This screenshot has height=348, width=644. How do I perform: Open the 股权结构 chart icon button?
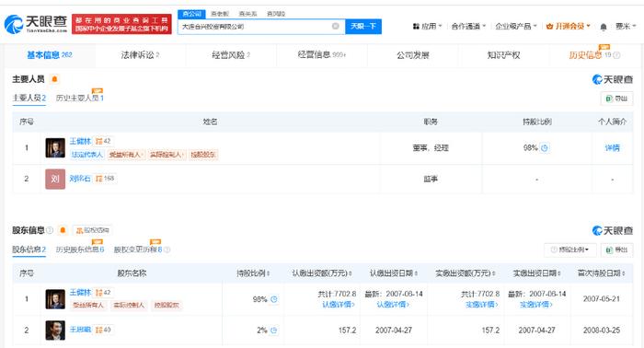[93, 230]
